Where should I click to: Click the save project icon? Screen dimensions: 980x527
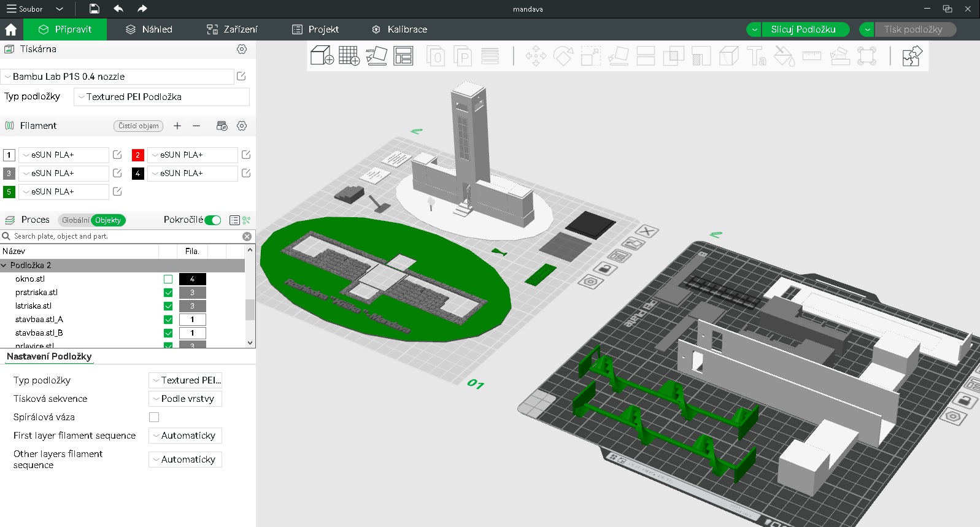coord(95,9)
